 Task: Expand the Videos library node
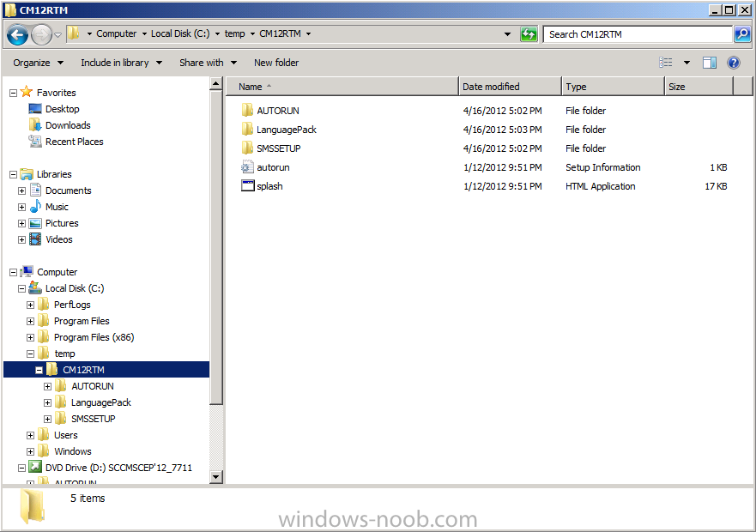click(x=21, y=239)
